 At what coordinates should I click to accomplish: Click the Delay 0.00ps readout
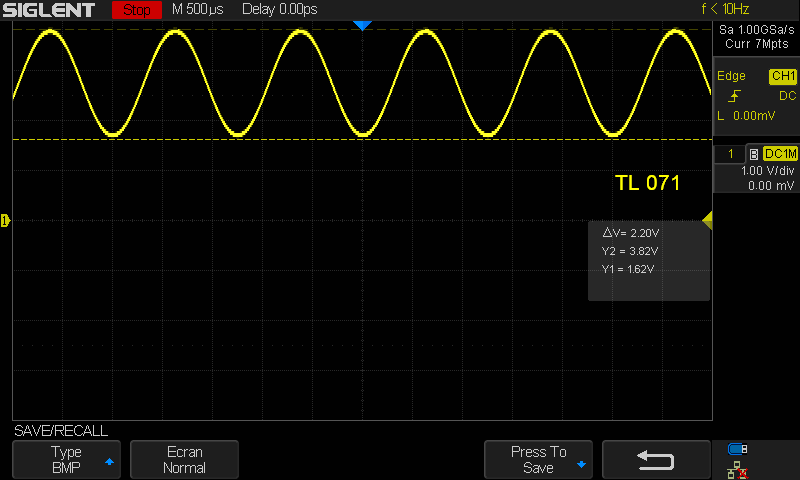tap(280, 9)
